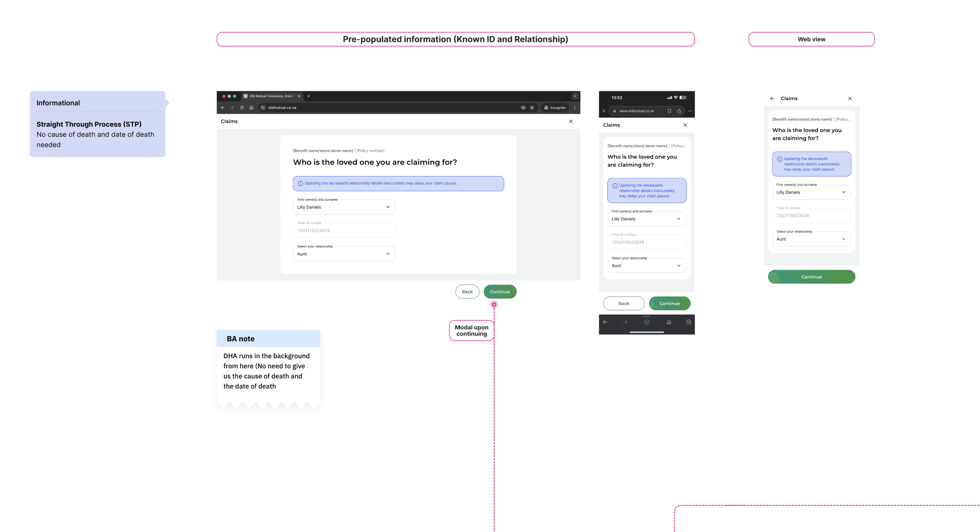Viewport: 980px width, 532px height.
Task: Expand desktop Lilly Daniels name dropdown
Action: pyautogui.click(x=344, y=207)
